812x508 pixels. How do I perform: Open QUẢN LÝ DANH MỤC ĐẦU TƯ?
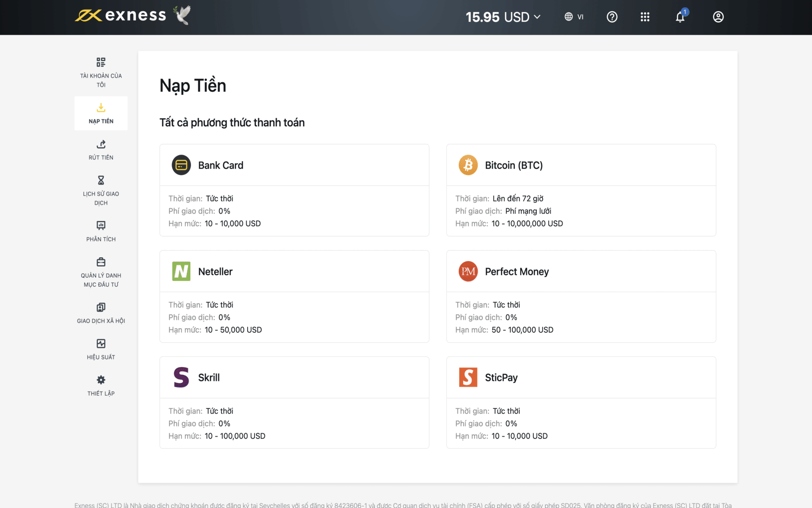point(101,280)
